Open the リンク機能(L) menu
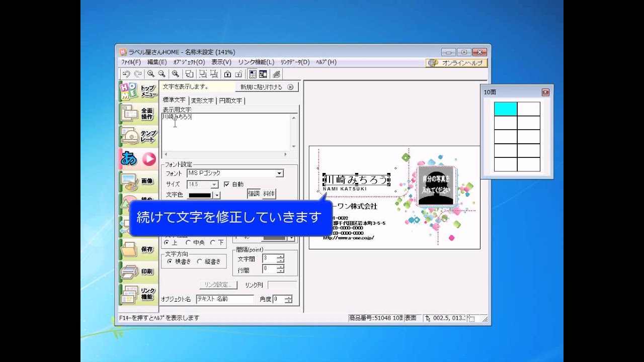The width and height of the screenshot is (644, 362). [x=256, y=62]
